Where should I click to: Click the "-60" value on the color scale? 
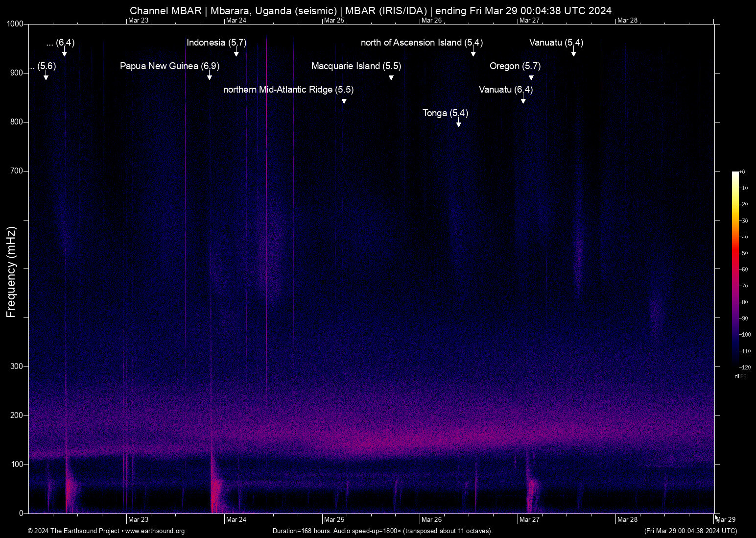[744, 269]
